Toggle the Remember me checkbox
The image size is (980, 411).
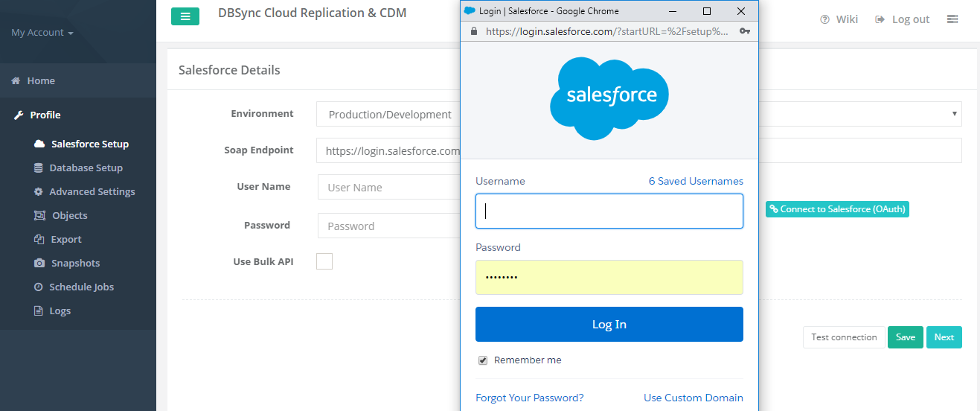coord(483,360)
